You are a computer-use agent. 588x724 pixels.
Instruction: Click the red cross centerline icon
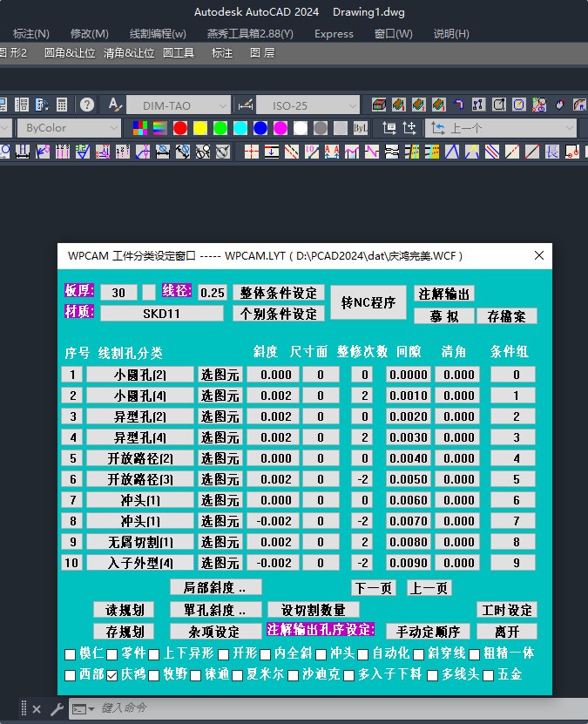[x=252, y=152]
